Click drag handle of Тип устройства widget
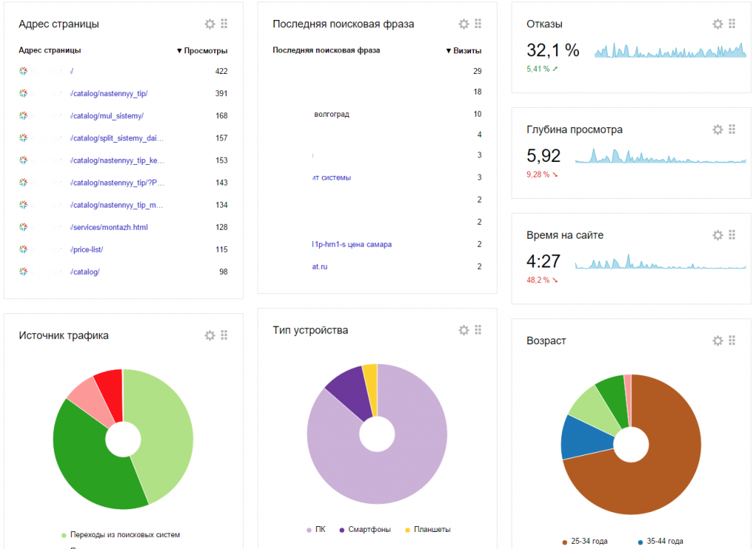This screenshot has width=756, height=549. (478, 330)
